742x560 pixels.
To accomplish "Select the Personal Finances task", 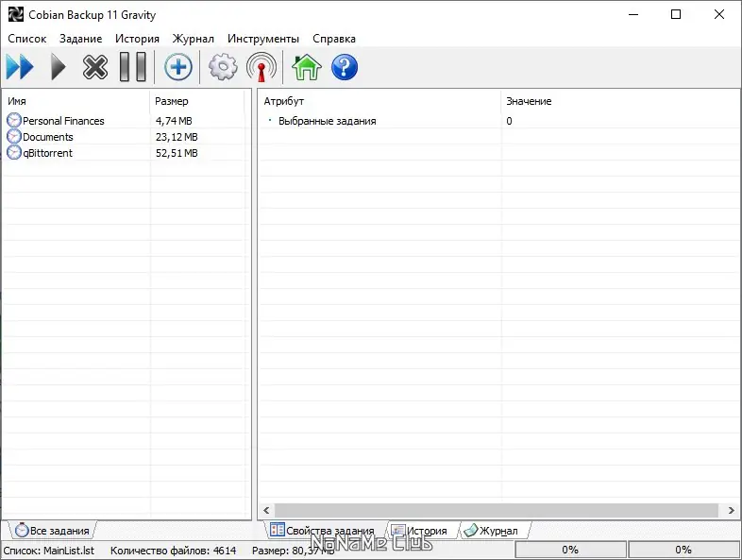I will [63, 121].
